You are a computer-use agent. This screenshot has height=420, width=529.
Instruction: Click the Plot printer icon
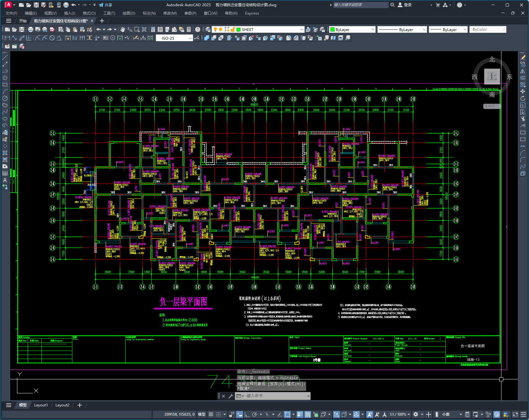[30, 29]
